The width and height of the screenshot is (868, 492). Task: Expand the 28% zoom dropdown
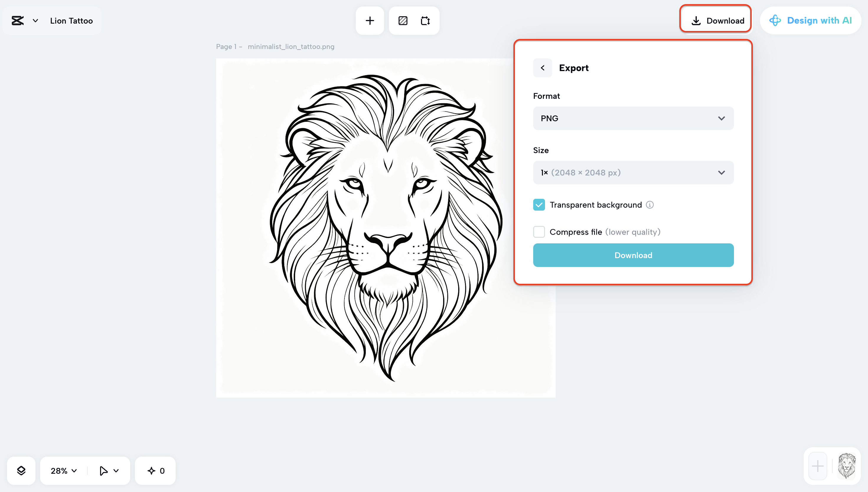[63, 470]
